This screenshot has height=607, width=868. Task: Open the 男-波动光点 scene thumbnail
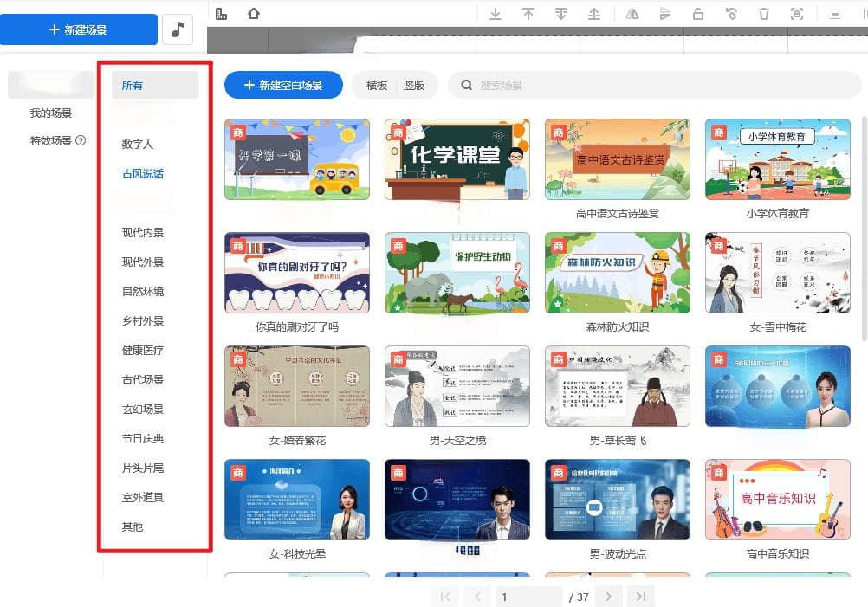(618, 500)
